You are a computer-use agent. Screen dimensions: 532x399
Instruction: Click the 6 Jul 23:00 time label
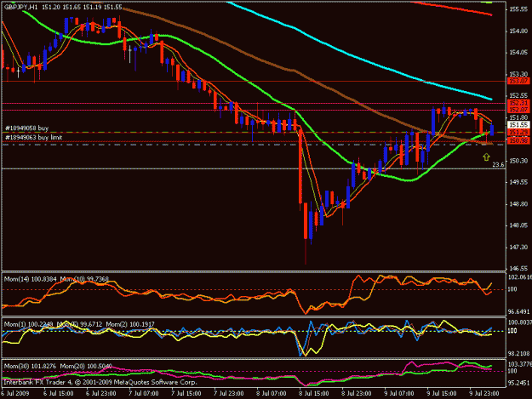tap(100, 393)
